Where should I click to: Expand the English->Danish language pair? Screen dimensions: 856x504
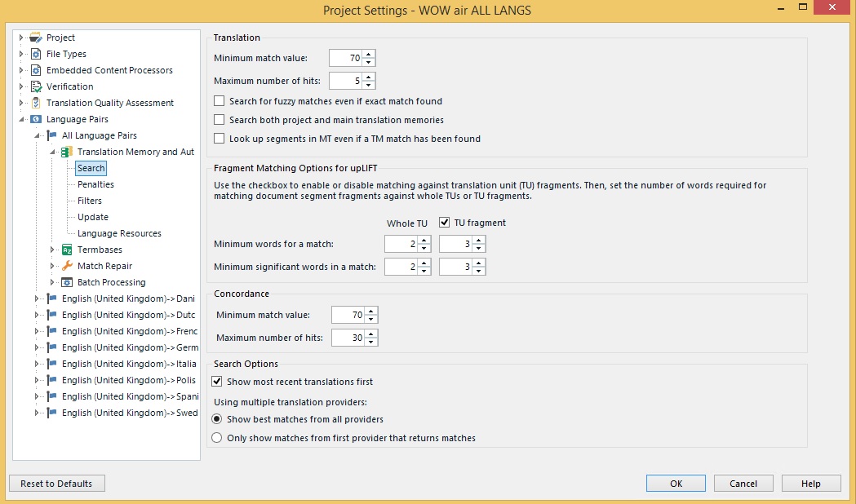pos(37,299)
